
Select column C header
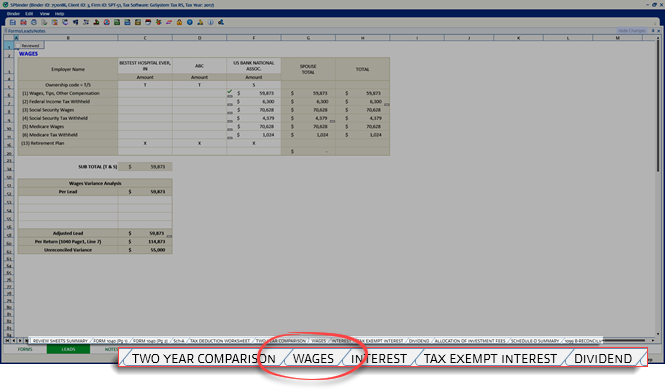click(145, 38)
